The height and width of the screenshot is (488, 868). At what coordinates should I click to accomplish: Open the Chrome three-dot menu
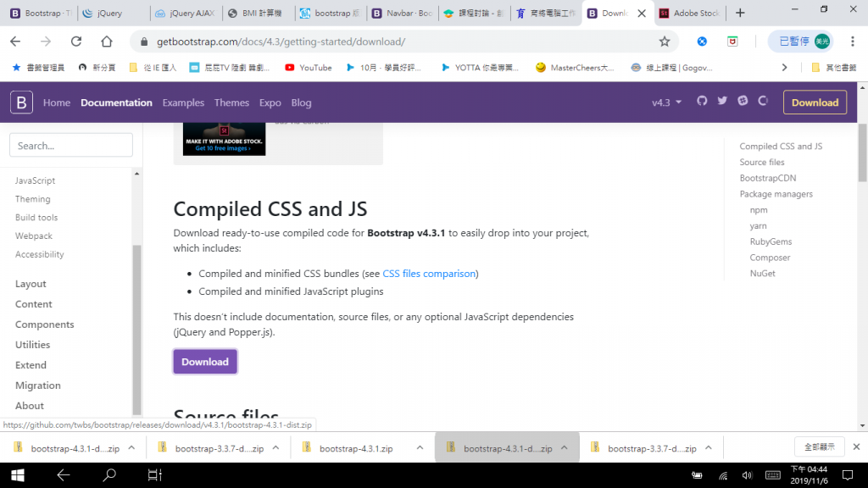(853, 42)
